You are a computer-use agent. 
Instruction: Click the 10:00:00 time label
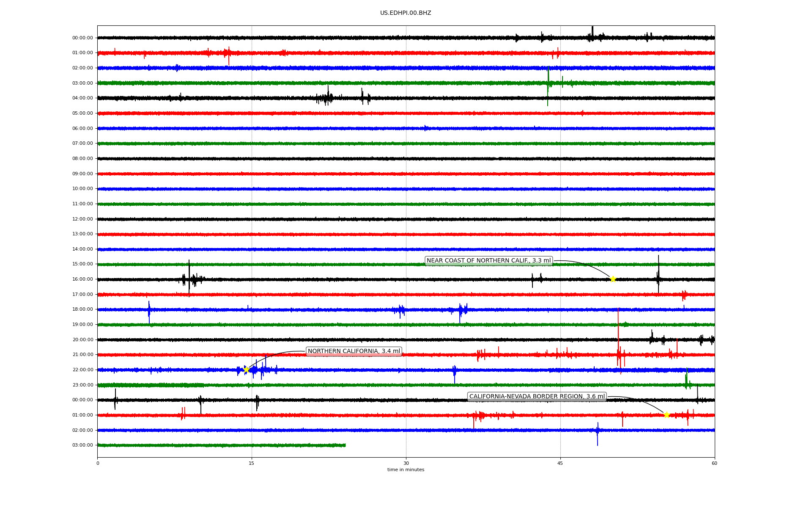coord(82,189)
